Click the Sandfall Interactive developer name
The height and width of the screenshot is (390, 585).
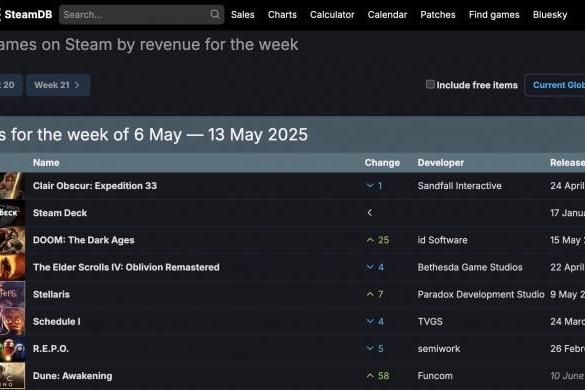(459, 186)
